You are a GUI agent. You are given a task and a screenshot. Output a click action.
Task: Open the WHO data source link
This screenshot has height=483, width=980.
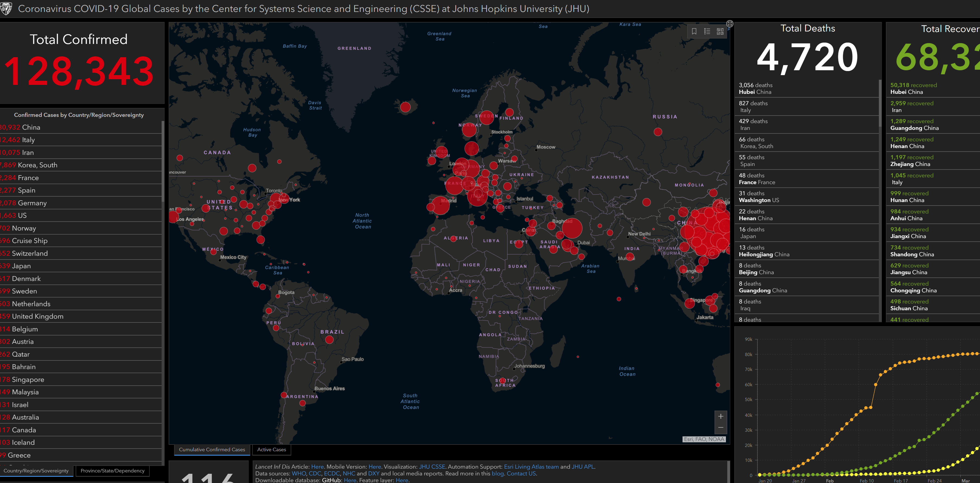click(x=299, y=474)
